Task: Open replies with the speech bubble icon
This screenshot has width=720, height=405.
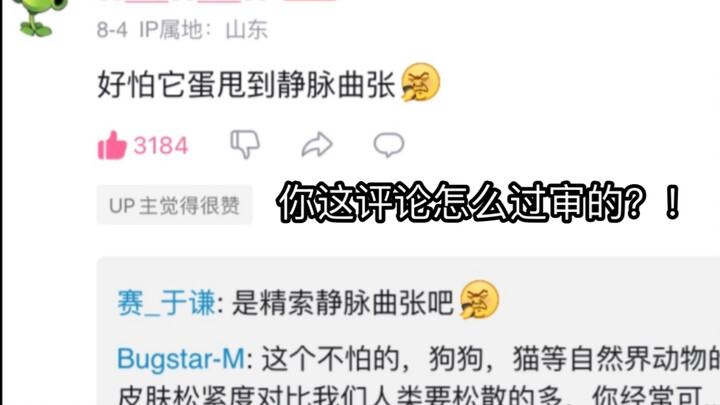Action: [x=389, y=145]
